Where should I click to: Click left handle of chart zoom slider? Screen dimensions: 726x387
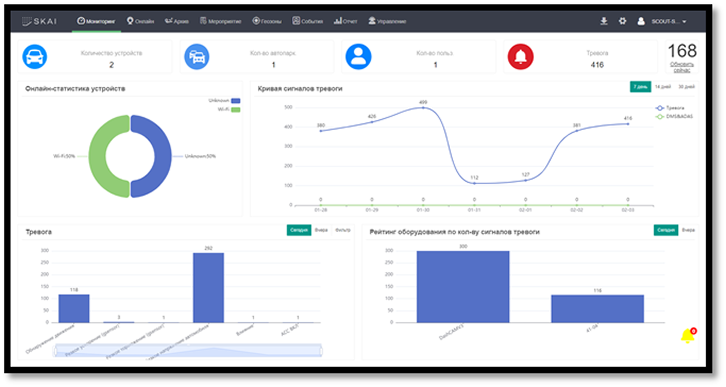[56, 351]
